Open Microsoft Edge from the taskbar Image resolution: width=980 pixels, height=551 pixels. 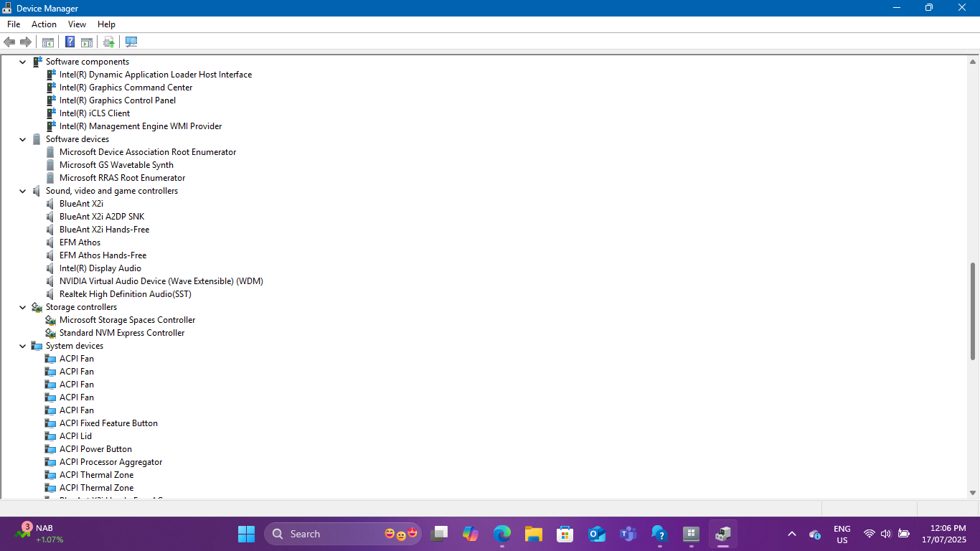coord(502,534)
